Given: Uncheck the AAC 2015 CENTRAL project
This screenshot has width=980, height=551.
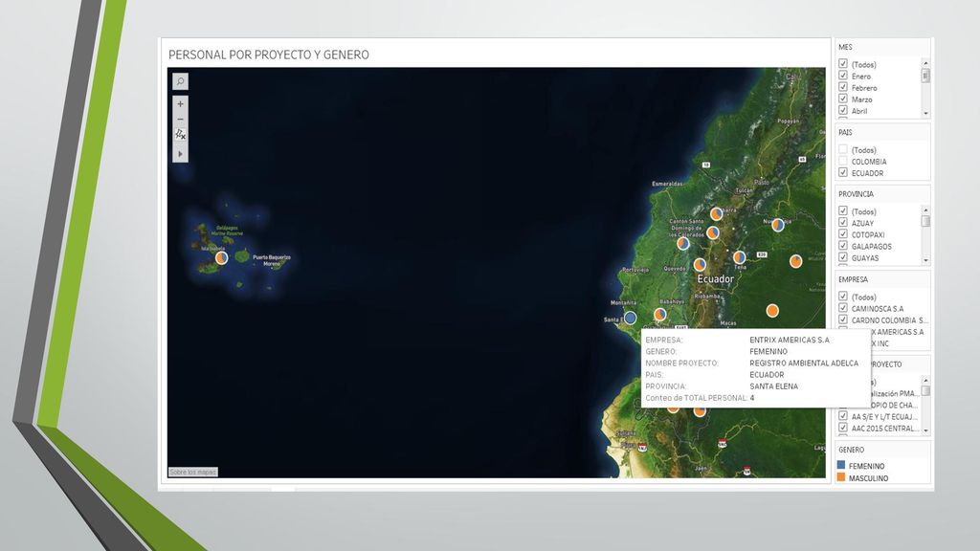Looking at the screenshot, I should 843,428.
